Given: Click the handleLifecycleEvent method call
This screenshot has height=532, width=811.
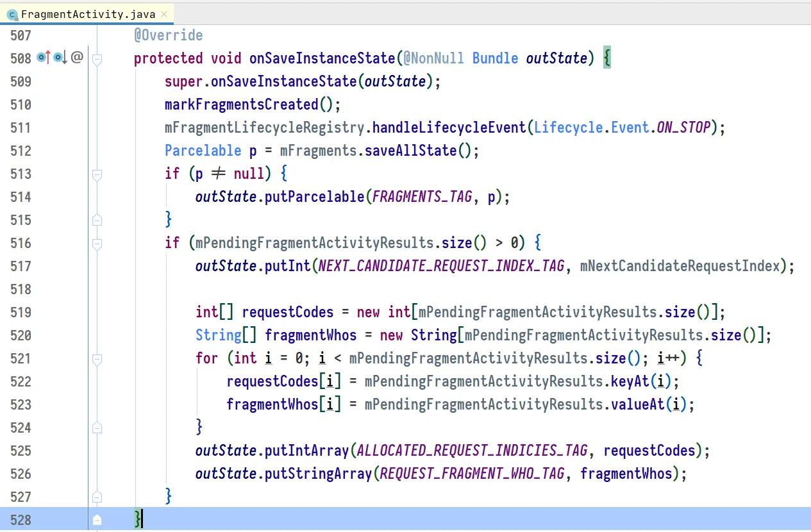Looking at the screenshot, I should [x=449, y=128].
